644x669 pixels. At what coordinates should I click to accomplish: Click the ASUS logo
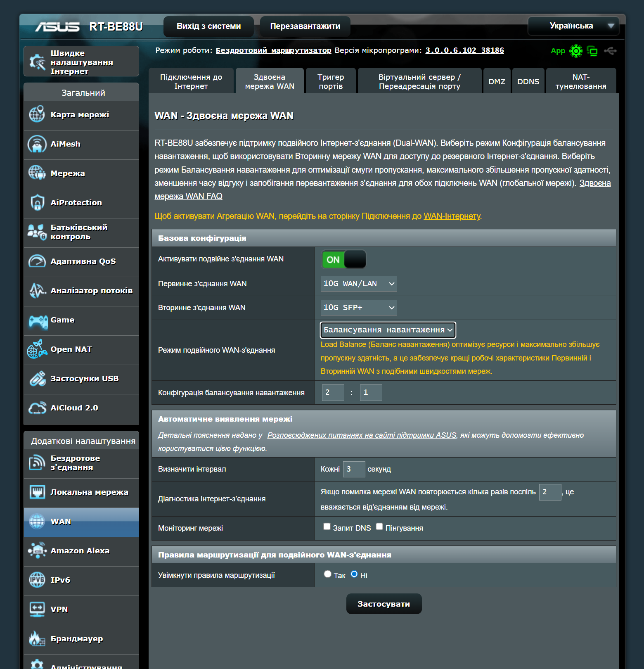pyautogui.click(x=57, y=27)
